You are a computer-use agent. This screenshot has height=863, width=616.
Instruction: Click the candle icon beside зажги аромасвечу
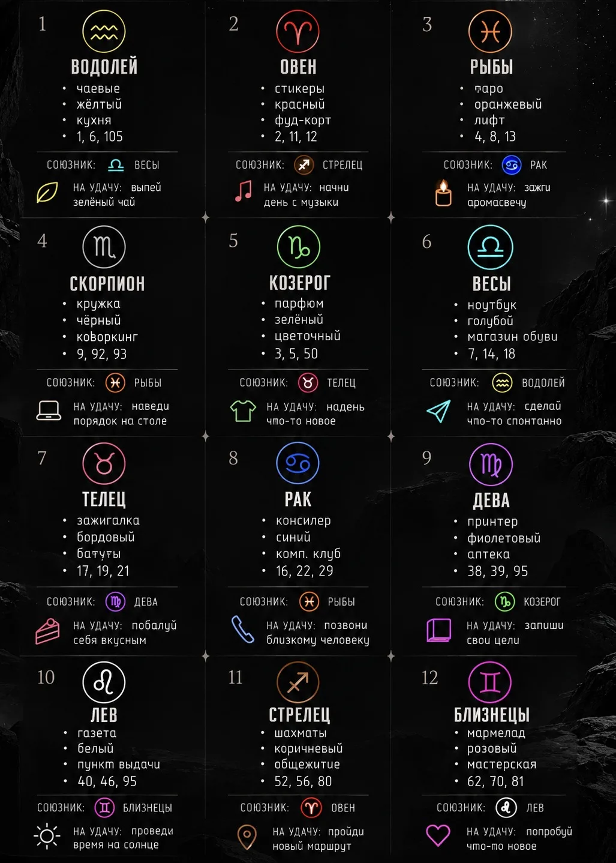443,193
